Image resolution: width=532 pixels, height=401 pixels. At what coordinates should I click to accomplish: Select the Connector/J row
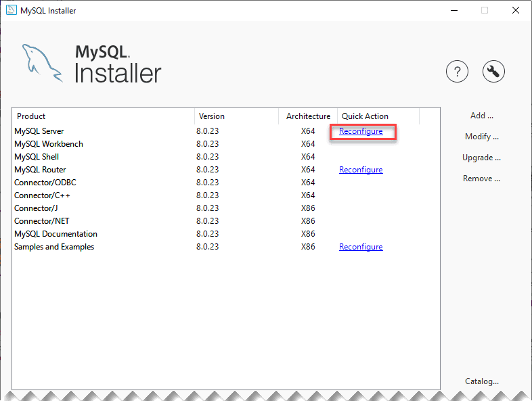(226, 208)
